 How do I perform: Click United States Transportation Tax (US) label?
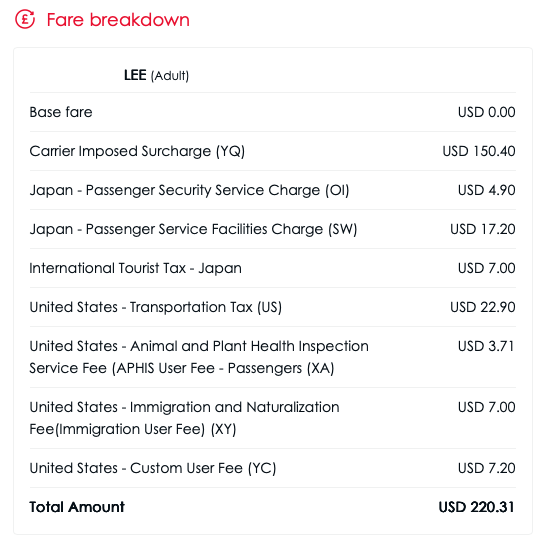[x=155, y=307]
